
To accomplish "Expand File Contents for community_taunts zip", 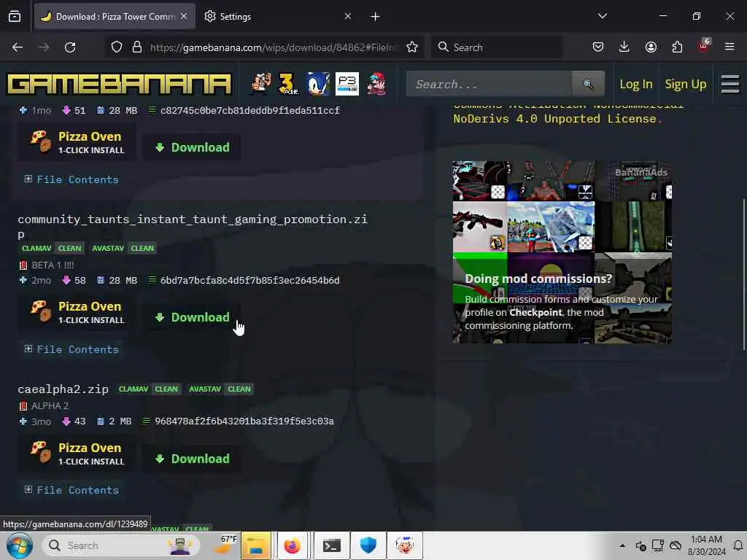I will pyautogui.click(x=71, y=349).
